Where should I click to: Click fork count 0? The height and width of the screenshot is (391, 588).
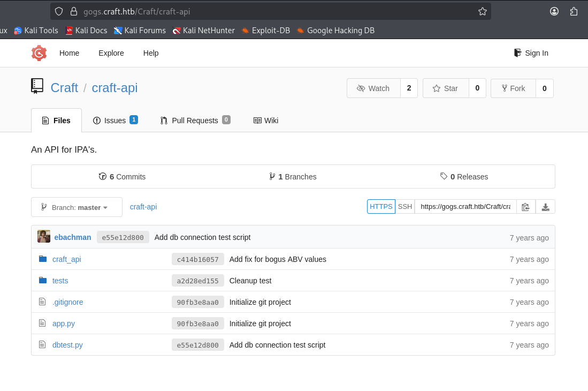pos(545,88)
